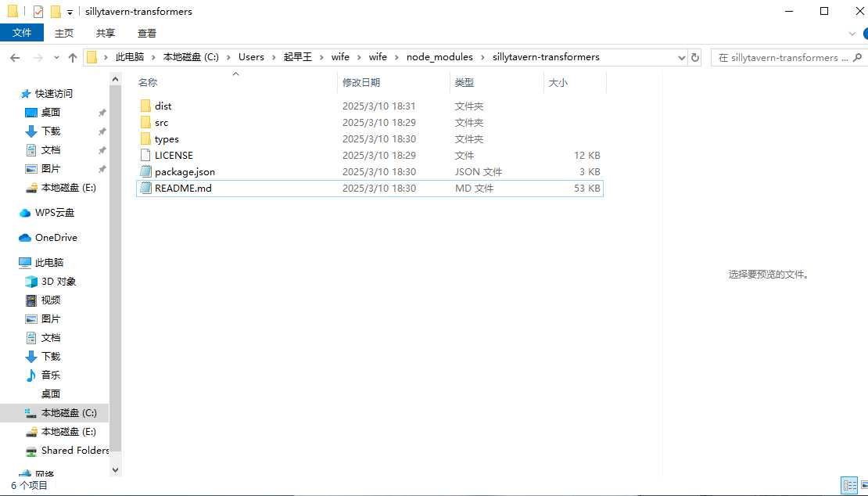This screenshot has height=496, width=868.
Task: Expand the chevron after 起早王 in path
Action: point(322,57)
